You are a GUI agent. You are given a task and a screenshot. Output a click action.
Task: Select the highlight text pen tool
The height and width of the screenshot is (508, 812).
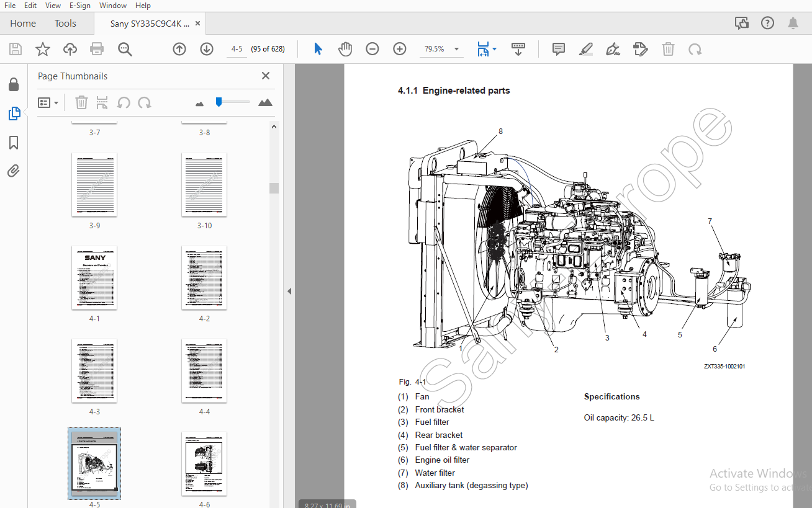click(586, 49)
